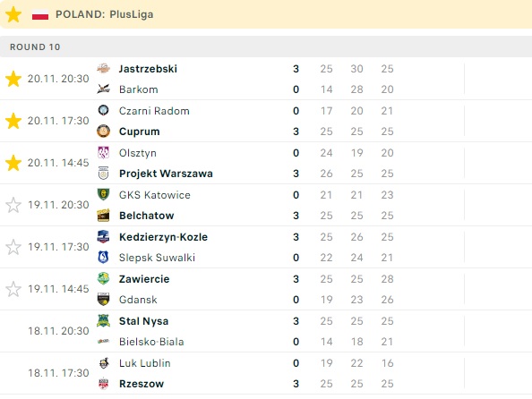Image resolution: width=532 pixels, height=399 pixels.
Task: Open the Luk Lublin vs Rzeszow match row
Action: click(x=266, y=373)
